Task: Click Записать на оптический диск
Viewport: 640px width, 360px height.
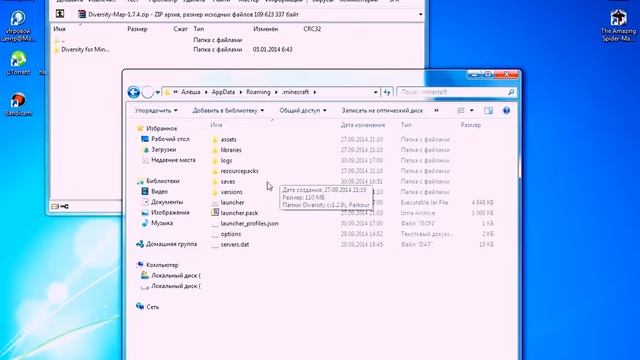Action: click(x=382, y=111)
